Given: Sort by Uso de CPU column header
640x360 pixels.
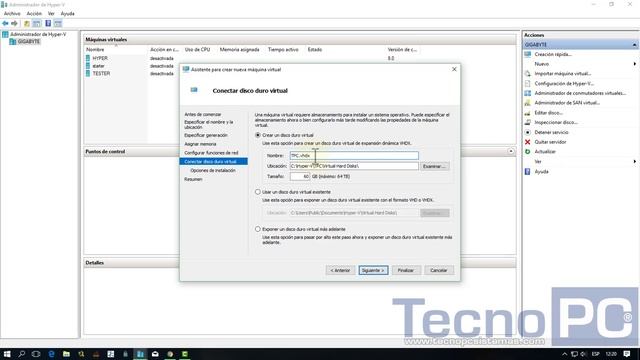Looking at the screenshot, I should click(x=198, y=49).
